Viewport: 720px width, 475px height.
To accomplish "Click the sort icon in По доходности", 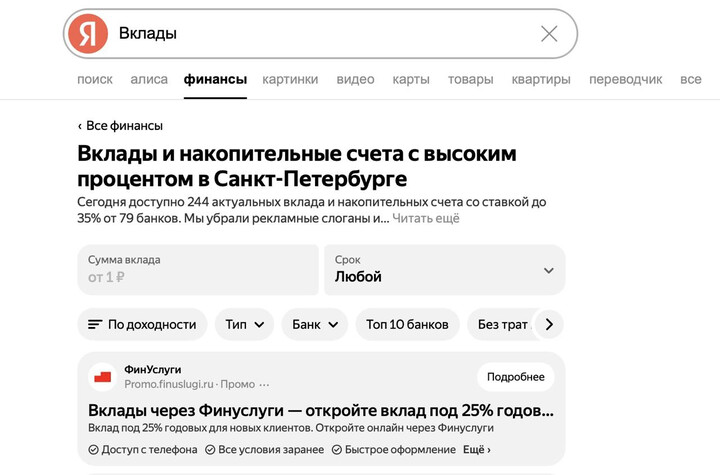I will pyautogui.click(x=95, y=325).
